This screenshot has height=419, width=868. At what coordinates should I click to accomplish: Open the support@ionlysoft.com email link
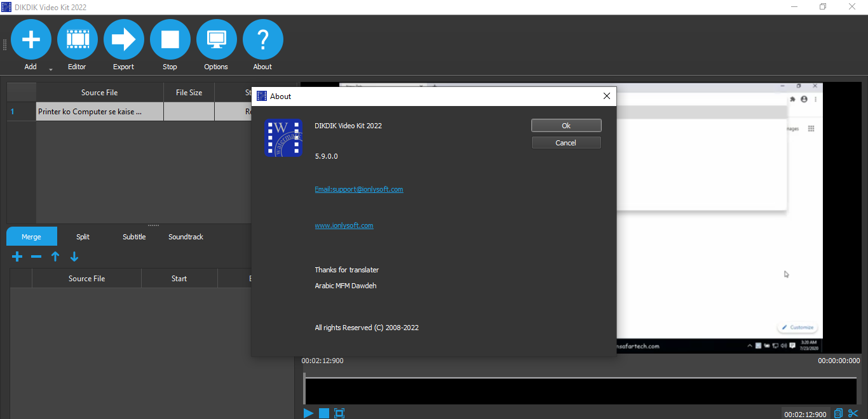(359, 189)
